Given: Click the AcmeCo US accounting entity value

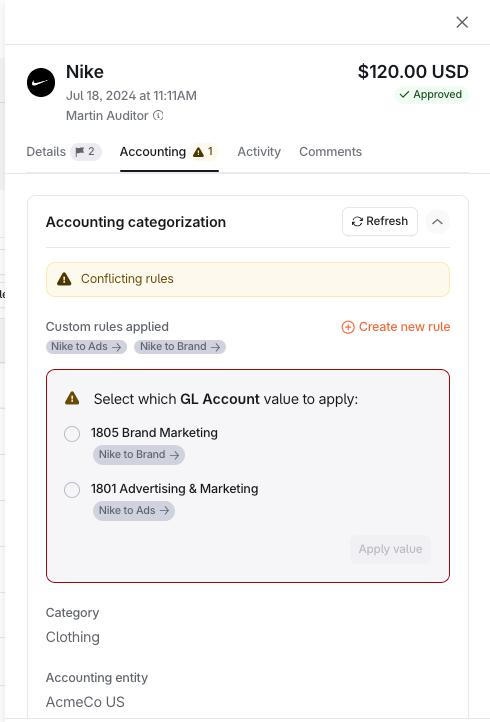Looking at the screenshot, I should [85, 702].
